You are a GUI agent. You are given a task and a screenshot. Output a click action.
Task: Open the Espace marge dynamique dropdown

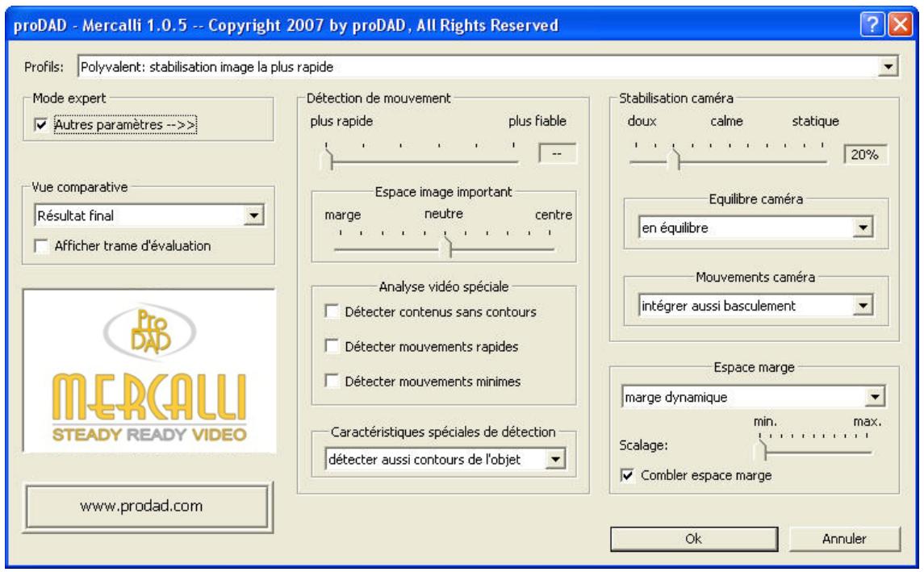(875, 397)
